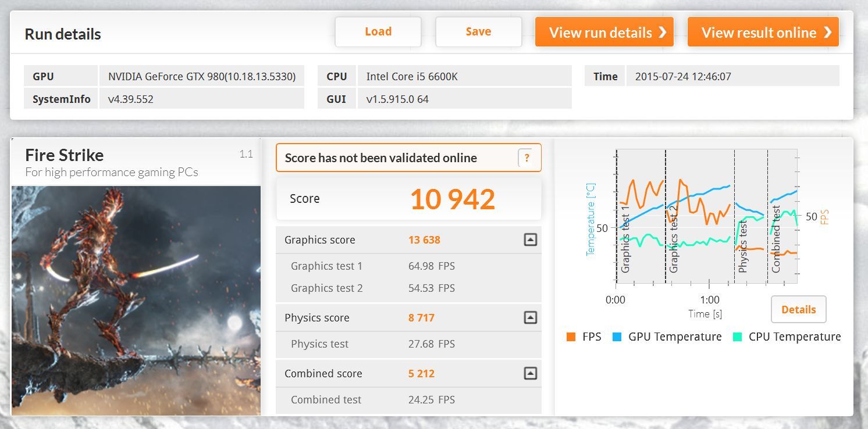Click the NVIDIA GeForce GTX 980 value
Viewport: 868px width, 429px height.
tap(202, 76)
